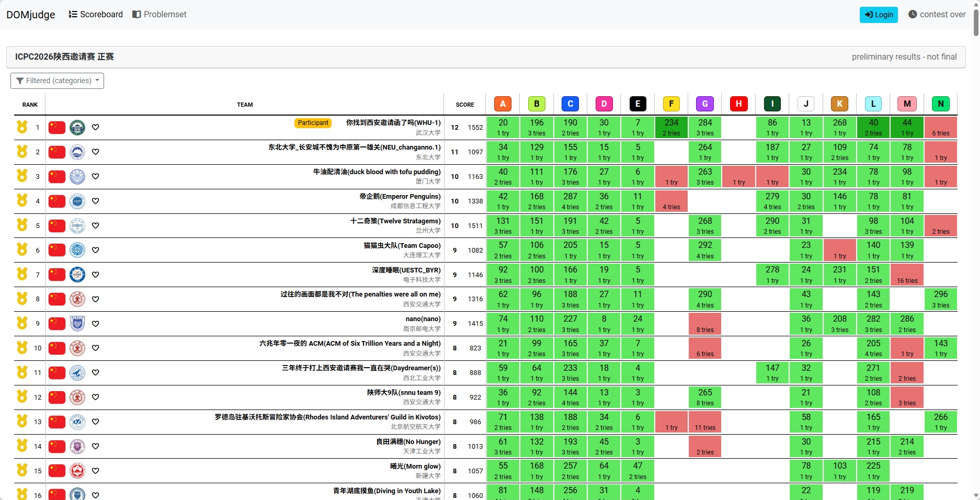This screenshot has width=980, height=500.
Task: Open the Scoreboard page
Action: (96, 15)
